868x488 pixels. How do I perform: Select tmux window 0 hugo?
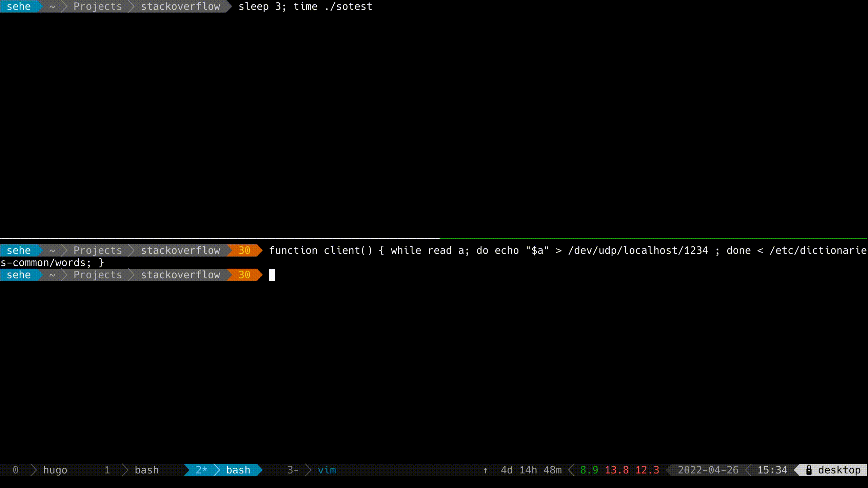[40, 470]
